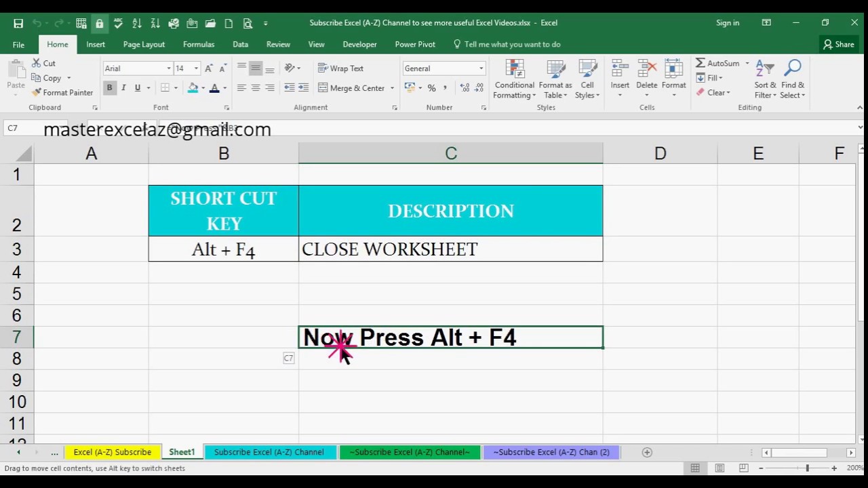Expand the Merge & Center dropdown arrow
The height and width of the screenshot is (488, 868).
tap(392, 88)
